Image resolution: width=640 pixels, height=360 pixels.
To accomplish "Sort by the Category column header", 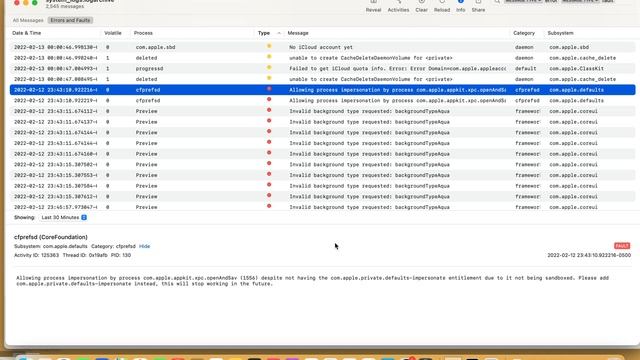I will (x=524, y=33).
